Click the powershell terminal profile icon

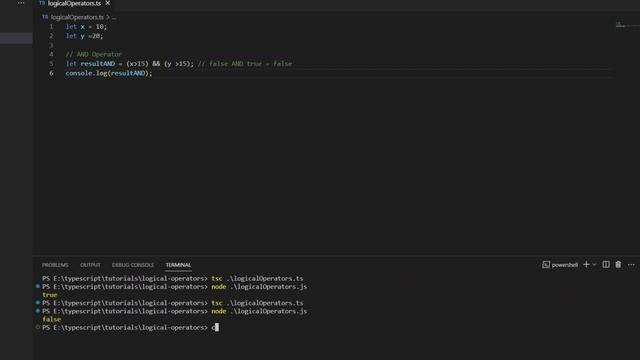(x=546, y=265)
